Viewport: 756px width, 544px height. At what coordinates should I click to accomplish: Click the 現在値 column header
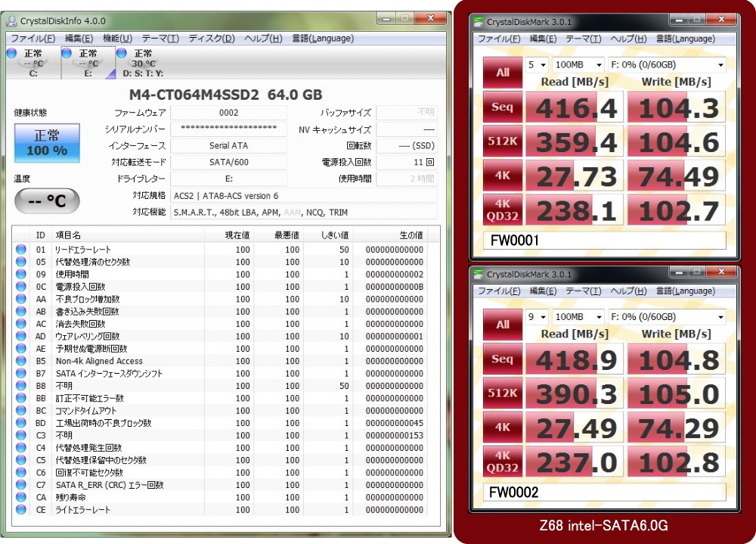pyautogui.click(x=230, y=235)
